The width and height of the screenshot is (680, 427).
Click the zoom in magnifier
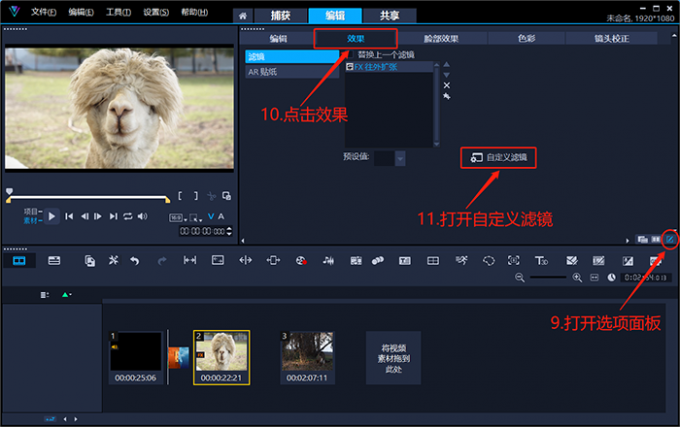click(577, 277)
